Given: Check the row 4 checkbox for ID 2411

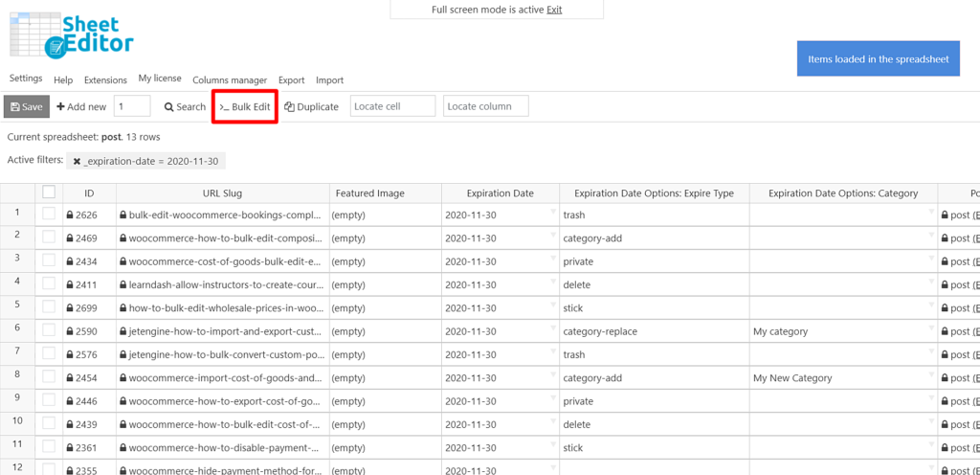Looking at the screenshot, I should point(49,283).
